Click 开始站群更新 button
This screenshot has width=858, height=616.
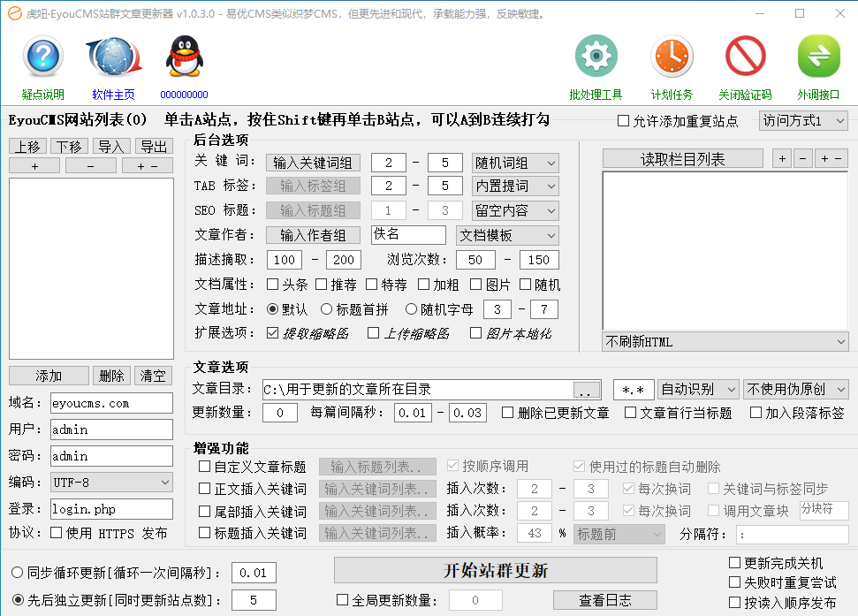(496, 571)
